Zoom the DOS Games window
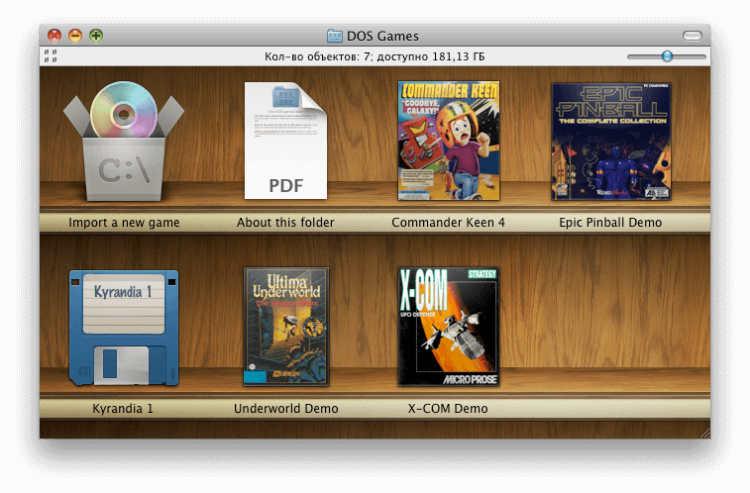Image resolution: width=750 pixels, height=493 pixels. (x=96, y=35)
